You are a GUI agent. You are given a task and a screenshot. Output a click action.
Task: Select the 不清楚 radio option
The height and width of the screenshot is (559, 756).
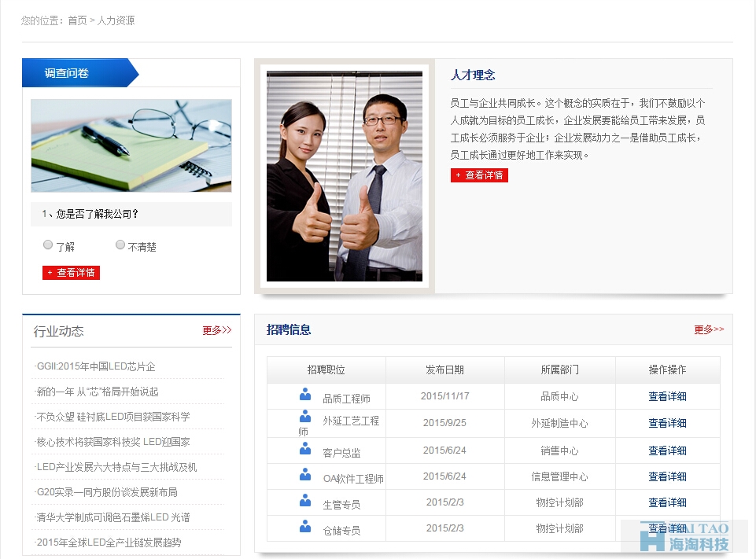tap(120, 245)
